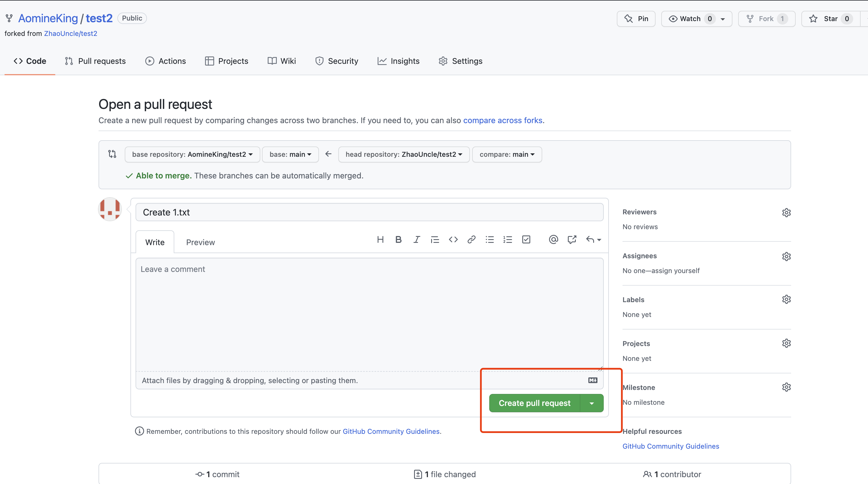Add a link with the link icon

471,239
